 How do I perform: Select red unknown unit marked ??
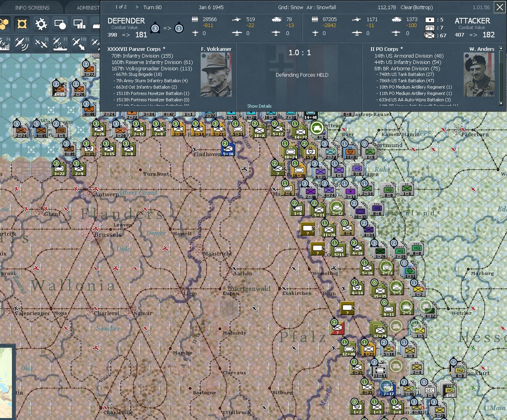click(x=337, y=328)
